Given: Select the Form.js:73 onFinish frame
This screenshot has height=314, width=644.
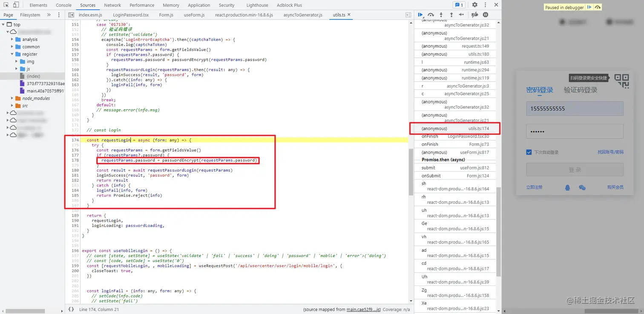Looking at the screenshot, I should tap(454, 144).
